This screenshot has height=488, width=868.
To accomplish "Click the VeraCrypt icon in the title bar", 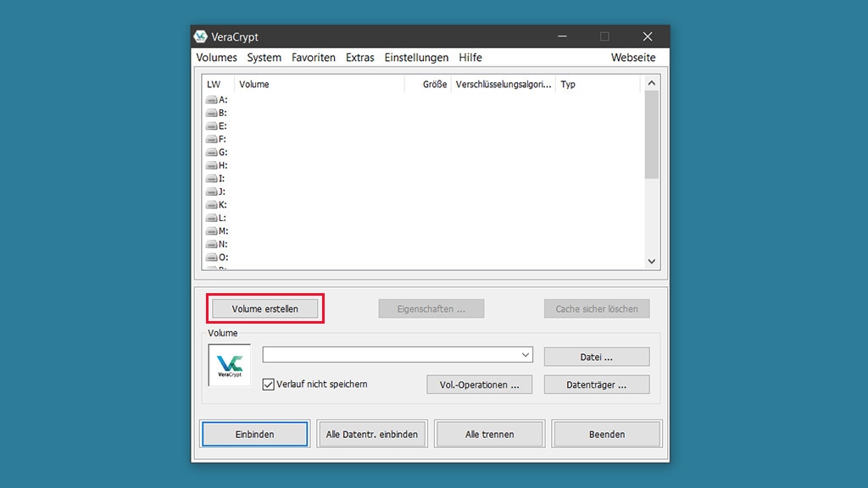I will point(199,36).
